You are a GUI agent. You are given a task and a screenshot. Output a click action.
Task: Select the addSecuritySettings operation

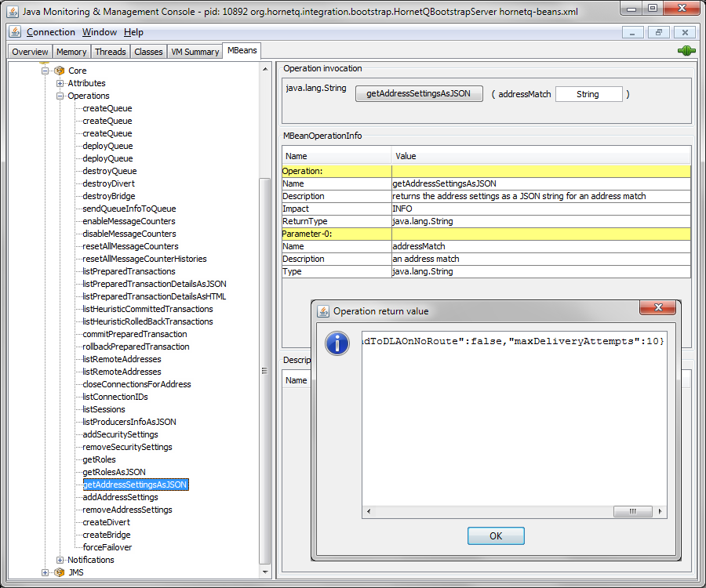click(x=120, y=434)
